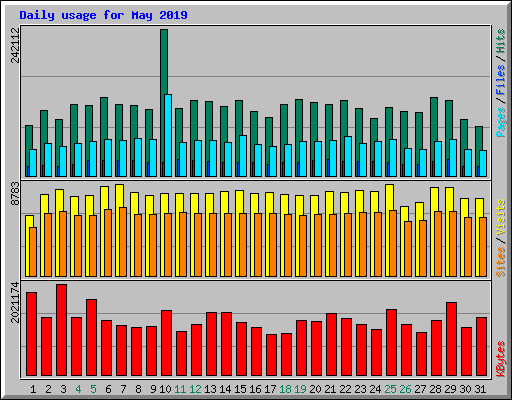Image resolution: width=512 pixels, height=400 pixels.
Task: Click the red KBytes bar for day 5
Action: (x=91, y=337)
